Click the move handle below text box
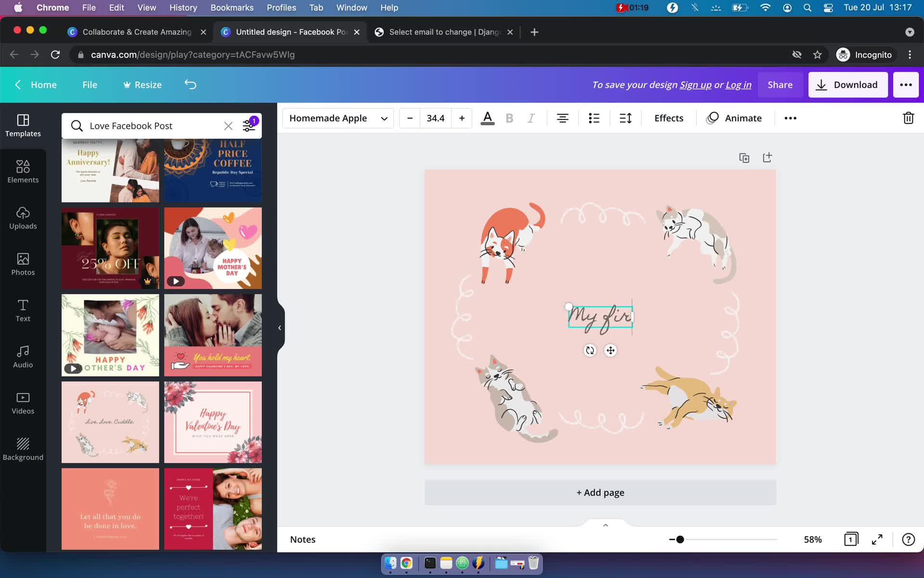 (610, 350)
